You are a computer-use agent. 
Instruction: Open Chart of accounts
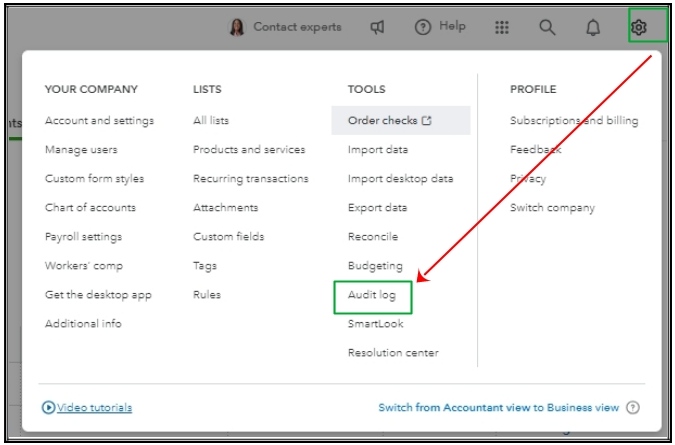coord(90,208)
